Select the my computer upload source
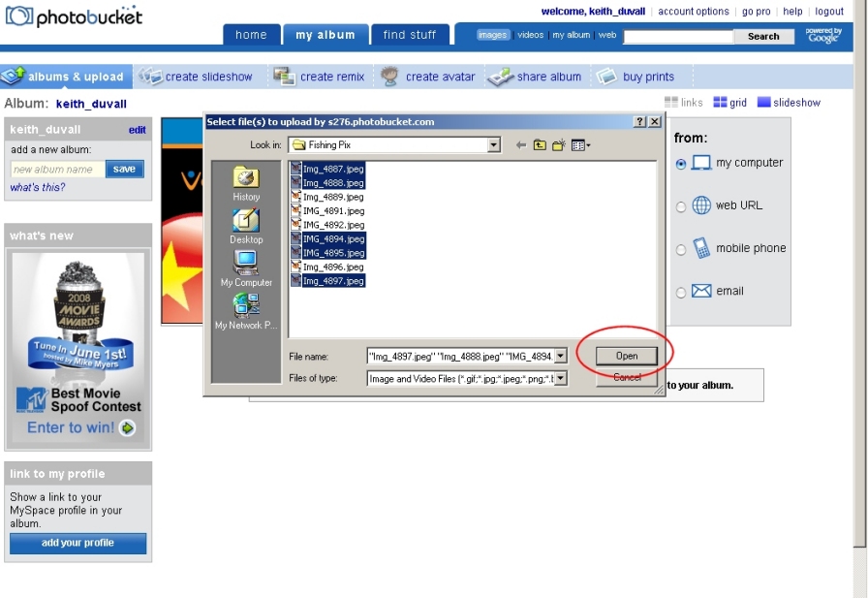Viewport: 868px width, 598px height. point(681,164)
